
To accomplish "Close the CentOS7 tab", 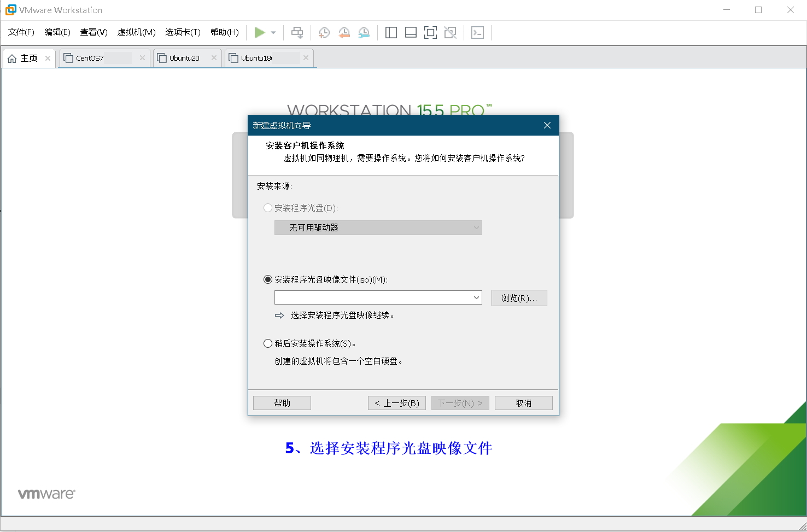I will pyautogui.click(x=142, y=58).
